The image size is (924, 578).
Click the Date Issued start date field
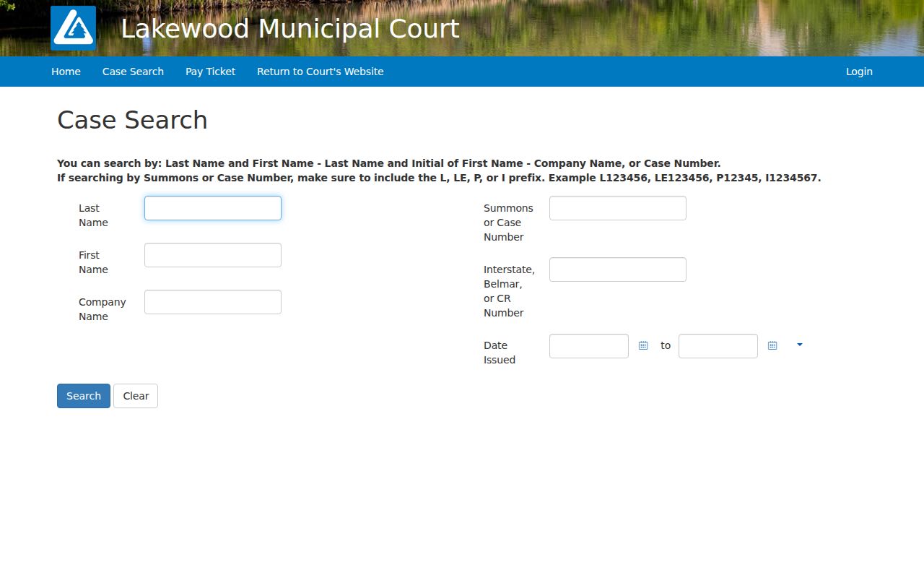click(589, 346)
